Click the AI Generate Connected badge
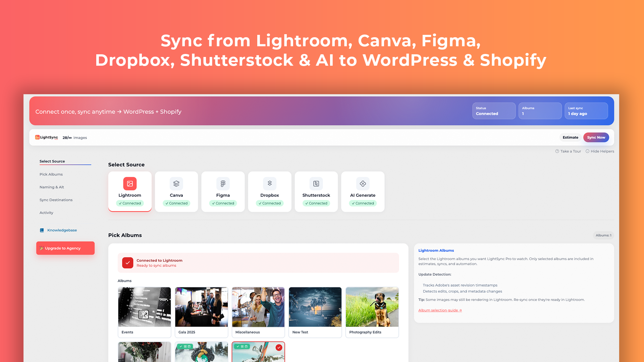Viewport: 644px width, 362px height. pos(363,203)
